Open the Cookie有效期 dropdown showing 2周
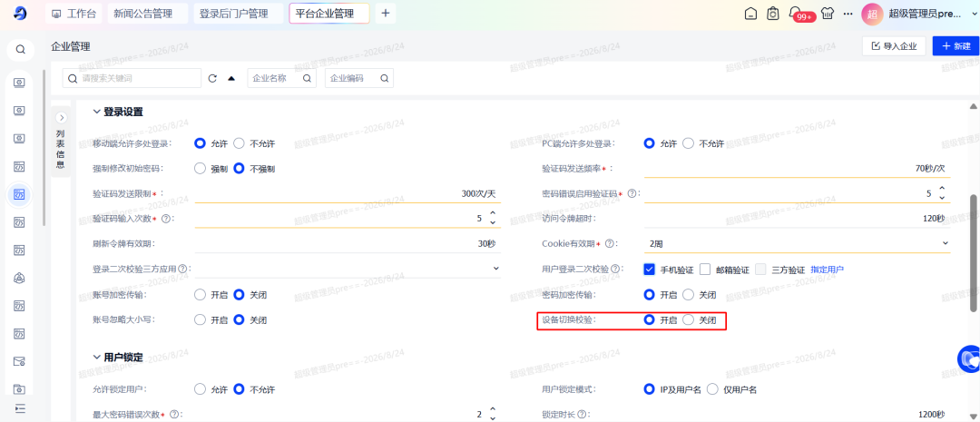 (x=798, y=242)
